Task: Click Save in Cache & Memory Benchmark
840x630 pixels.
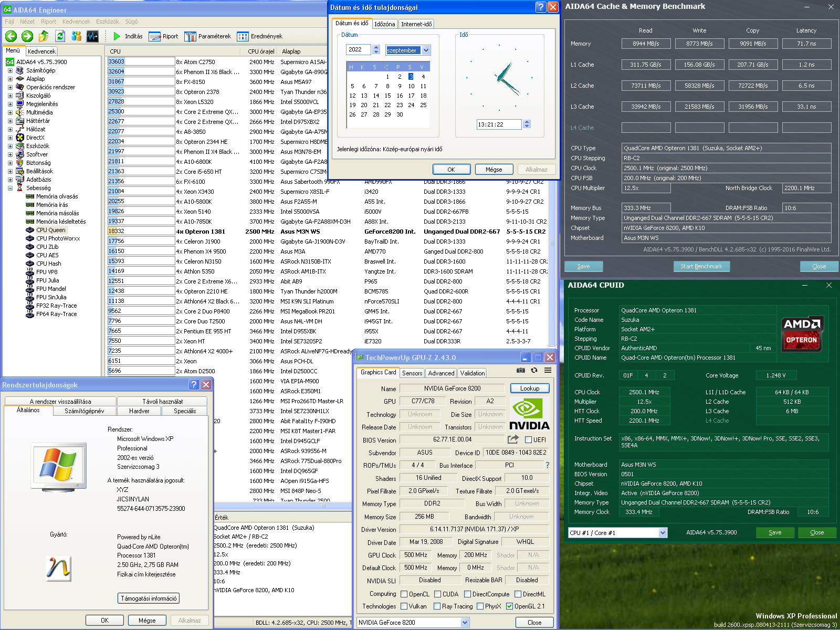Action: pyautogui.click(x=583, y=266)
